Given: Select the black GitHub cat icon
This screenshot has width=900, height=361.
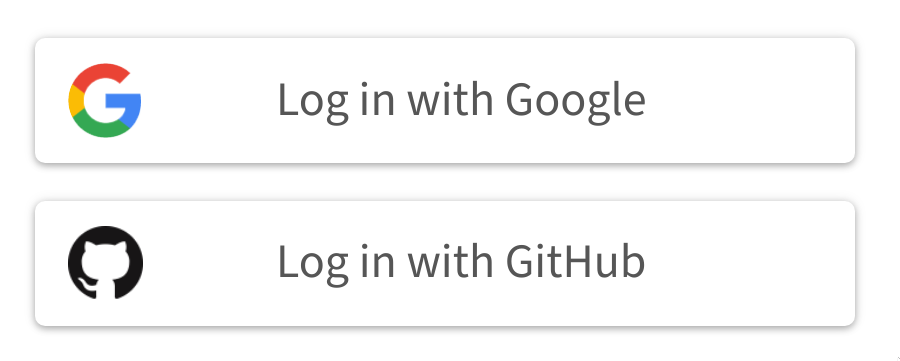Looking at the screenshot, I should (105, 263).
